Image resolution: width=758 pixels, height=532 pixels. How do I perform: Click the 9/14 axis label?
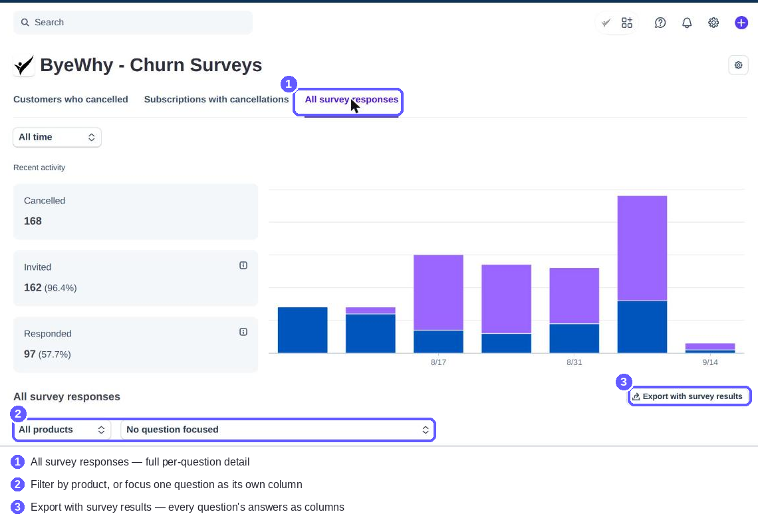[x=710, y=362]
